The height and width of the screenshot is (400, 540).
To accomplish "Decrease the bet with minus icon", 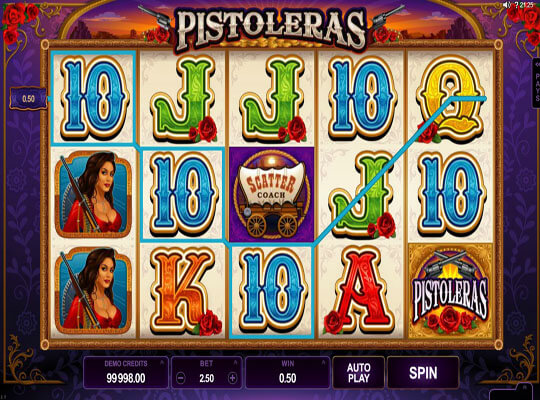I will [180, 378].
